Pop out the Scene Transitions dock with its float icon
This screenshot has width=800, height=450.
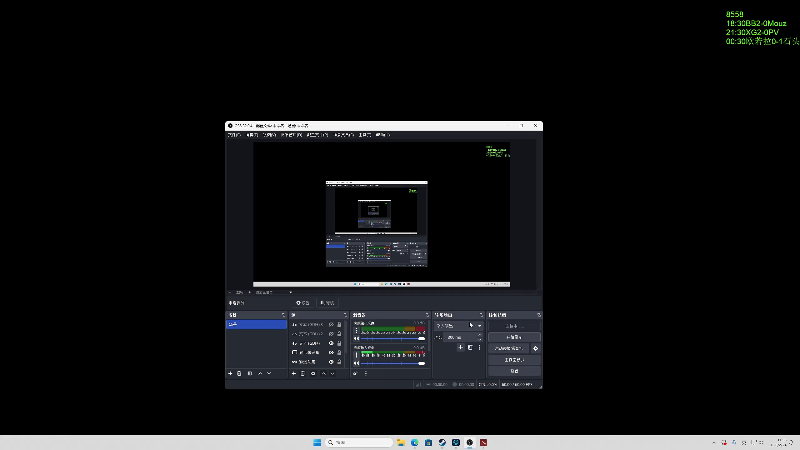tap(481, 315)
